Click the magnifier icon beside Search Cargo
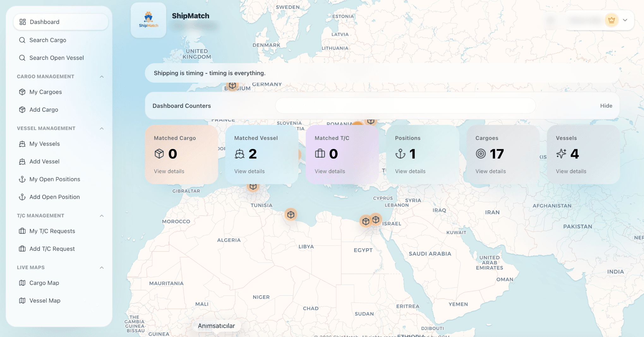This screenshot has width=644, height=337. point(22,40)
